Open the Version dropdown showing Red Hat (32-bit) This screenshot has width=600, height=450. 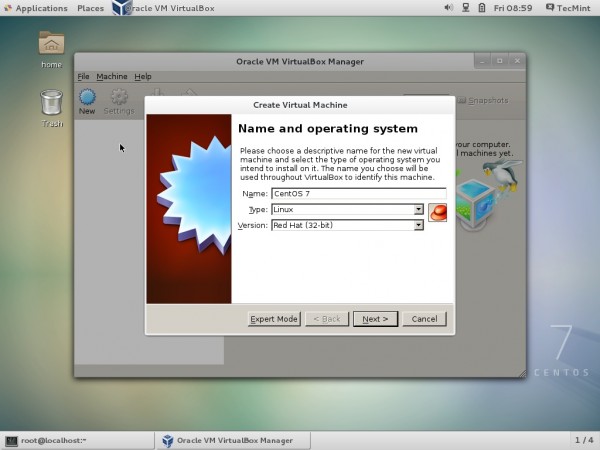click(x=347, y=225)
